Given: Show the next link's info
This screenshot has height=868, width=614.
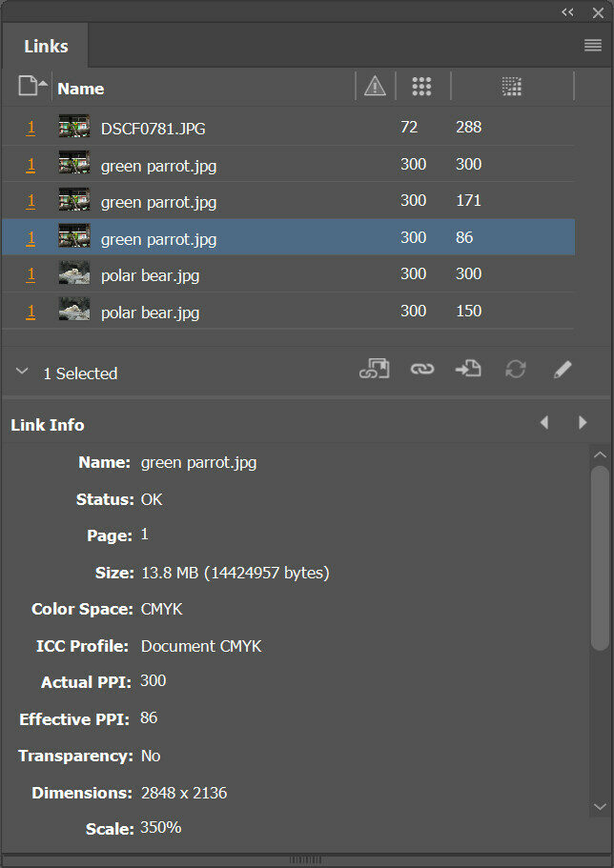Looking at the screenshot, I should tap(583, 423).
